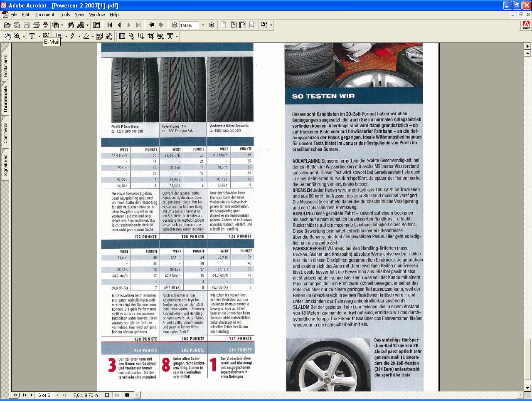Select the Movie tool filmstrip icon
The height and width of the screenshot is (401, 532).
[x=122, y=36]
